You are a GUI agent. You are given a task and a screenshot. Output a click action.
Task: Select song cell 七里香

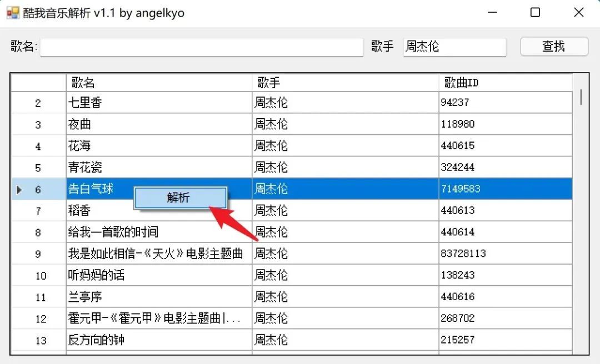pos(159,103)
